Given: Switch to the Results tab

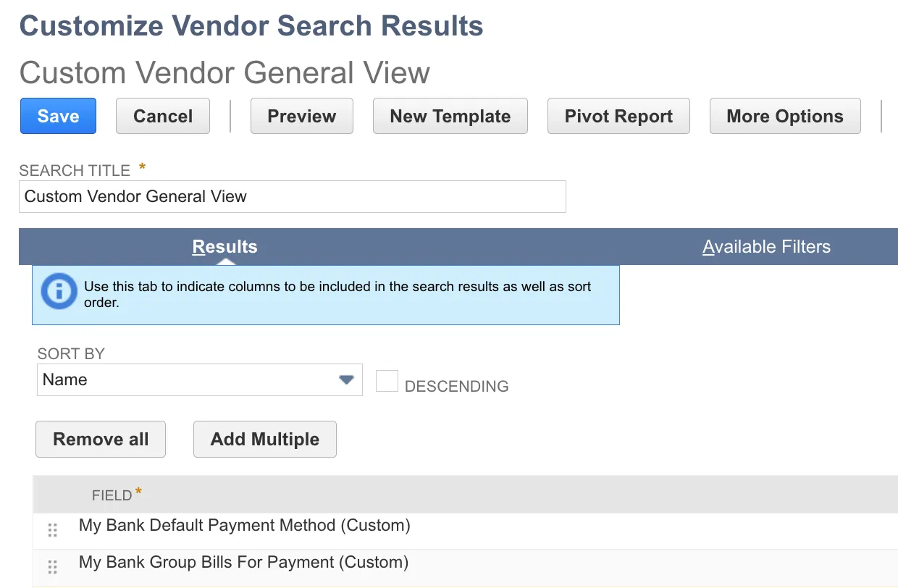Looking at the screenshot, I should [224, 247].
